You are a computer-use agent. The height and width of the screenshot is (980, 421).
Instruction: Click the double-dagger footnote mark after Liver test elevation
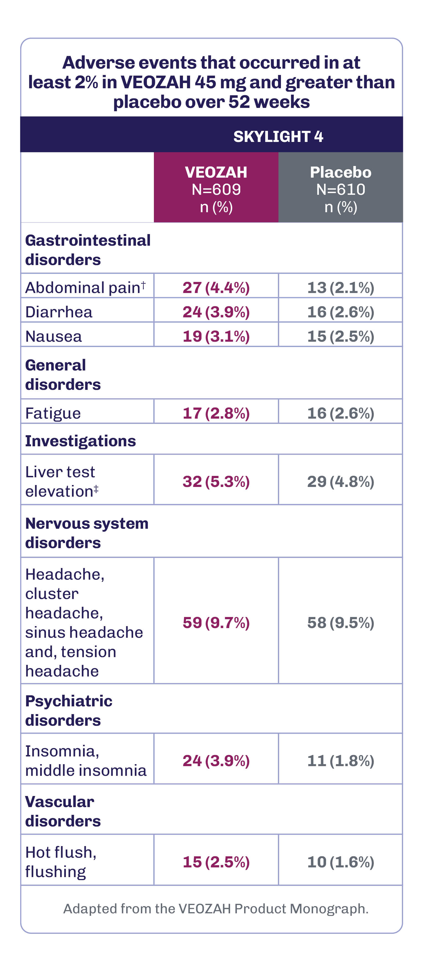point(96,489)
